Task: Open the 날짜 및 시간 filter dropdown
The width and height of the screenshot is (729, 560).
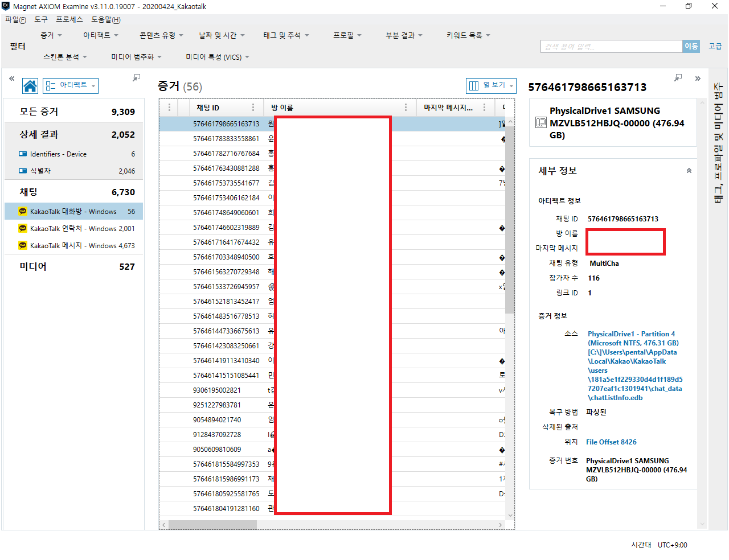Action: point(222,35)
